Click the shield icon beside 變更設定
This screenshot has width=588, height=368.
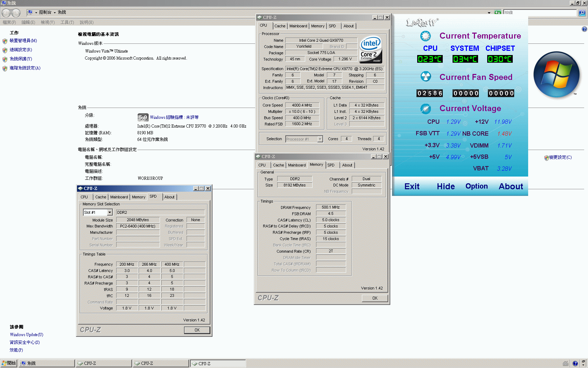coord(546,158)
